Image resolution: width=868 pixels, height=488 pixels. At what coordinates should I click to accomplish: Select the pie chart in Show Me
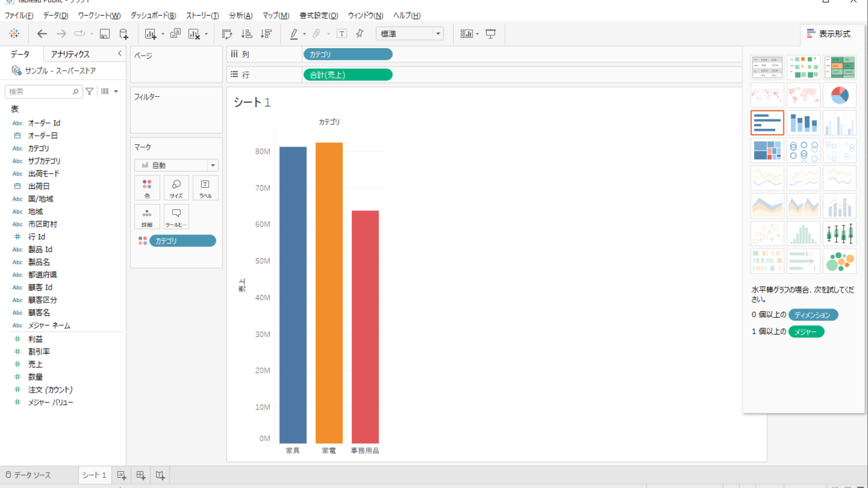coord(840,96)
